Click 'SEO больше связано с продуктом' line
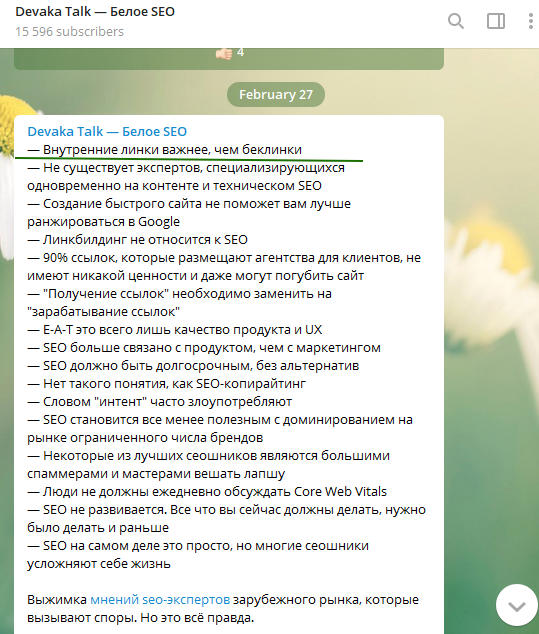The image size is (539, 634). coord(204,348)
